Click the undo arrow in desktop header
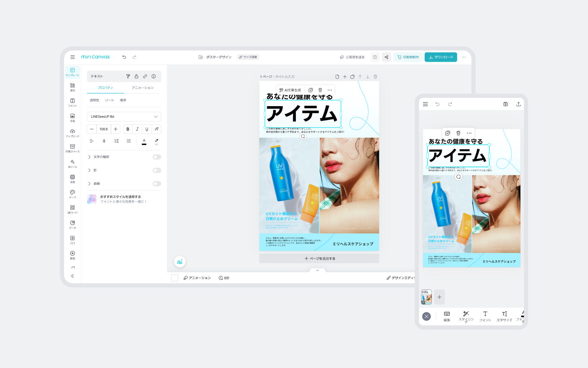The width and height of the screenshot is (588, 368). click(x=124, y=57)
